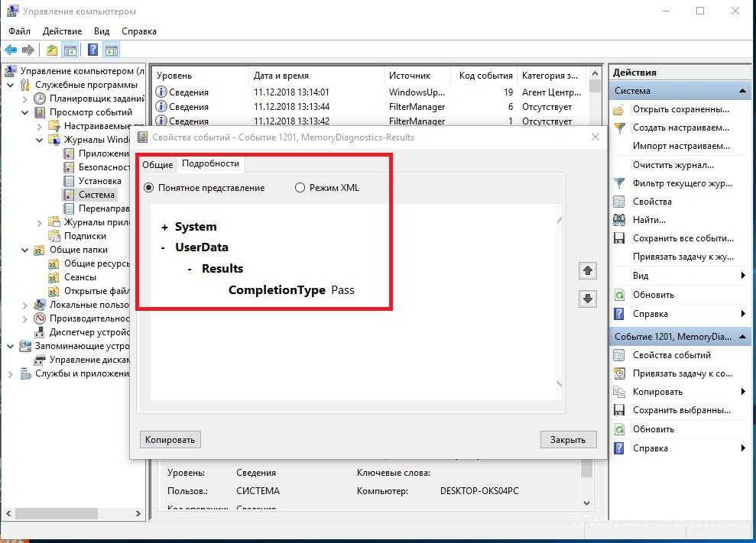This screenshot has height=543, width=756.
Task: Collapse the Система actions section
Action: [x=743, y=91]
